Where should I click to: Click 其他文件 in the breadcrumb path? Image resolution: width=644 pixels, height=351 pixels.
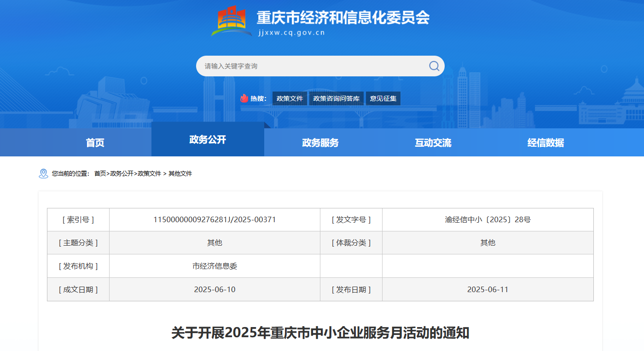[180, 173]
